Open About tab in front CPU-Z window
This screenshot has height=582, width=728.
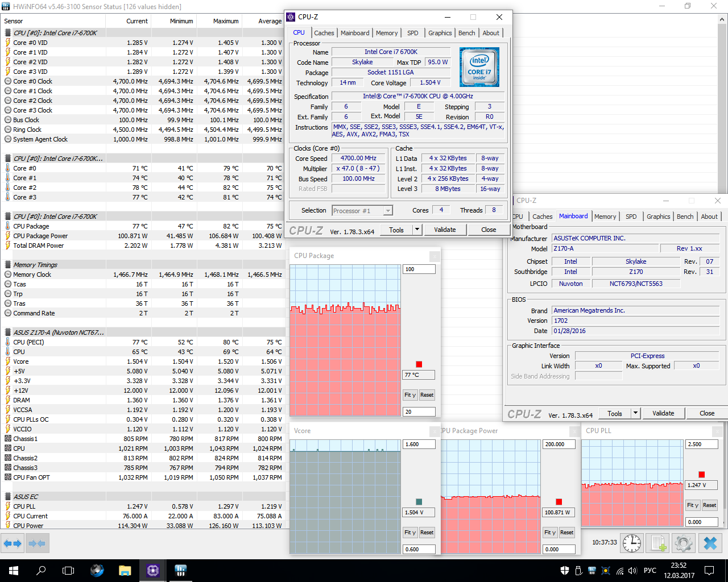tap(491, 33)
